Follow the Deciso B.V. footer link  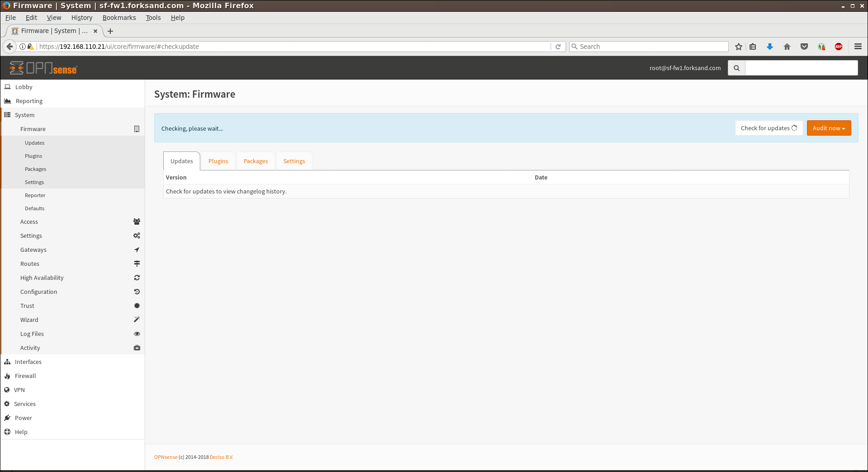coord(221,457)
